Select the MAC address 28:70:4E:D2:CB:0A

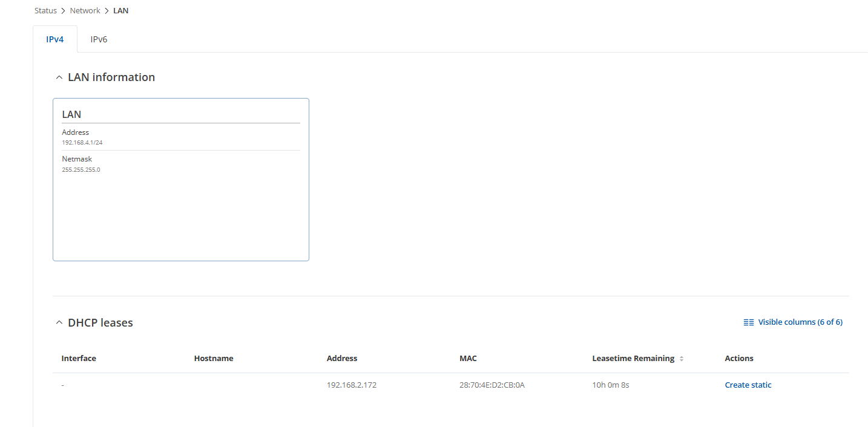492,385
